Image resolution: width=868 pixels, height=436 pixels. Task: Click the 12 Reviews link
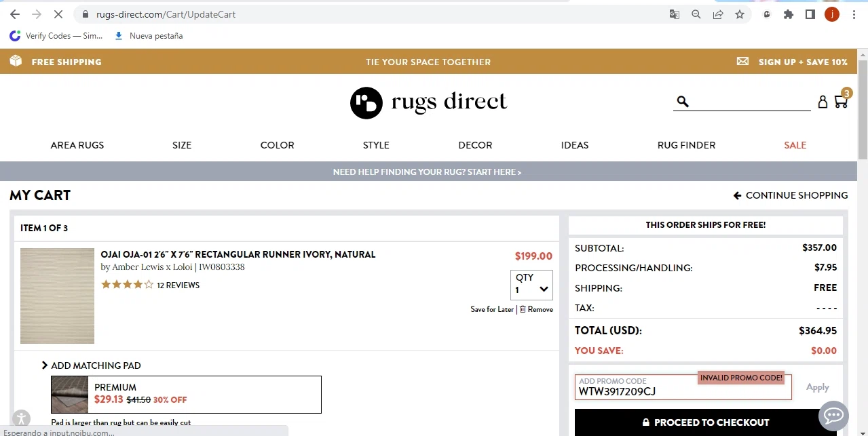pyautogui.click(x=178, y=285)
